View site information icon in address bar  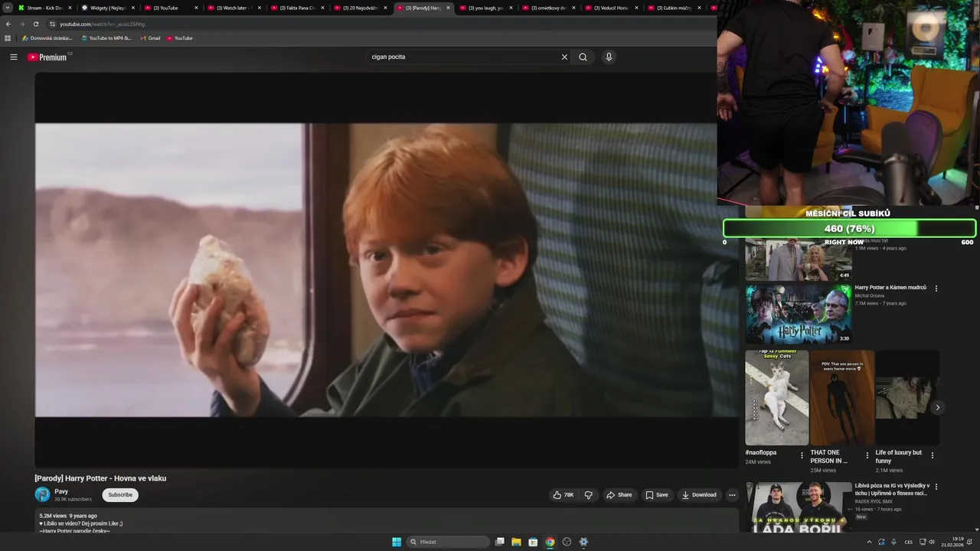pos(52,24)
